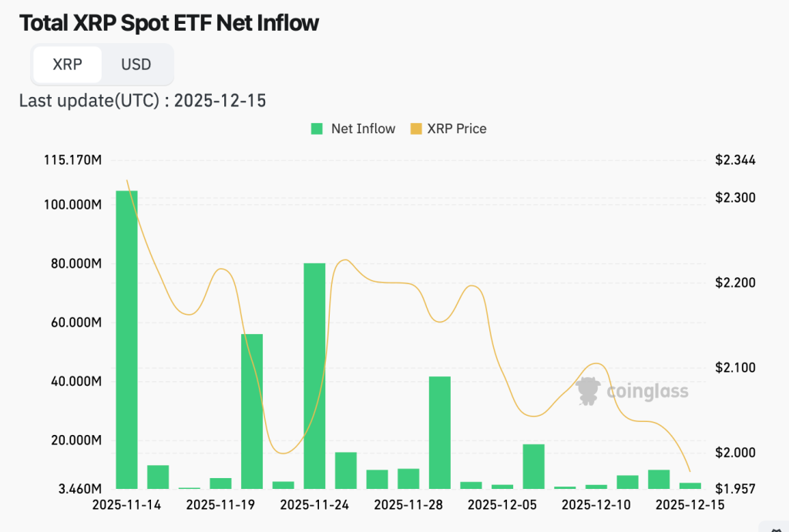Click the green bar reaching about 42M
The width and height of the screenshot is (789, 532).
pos(440,432)
